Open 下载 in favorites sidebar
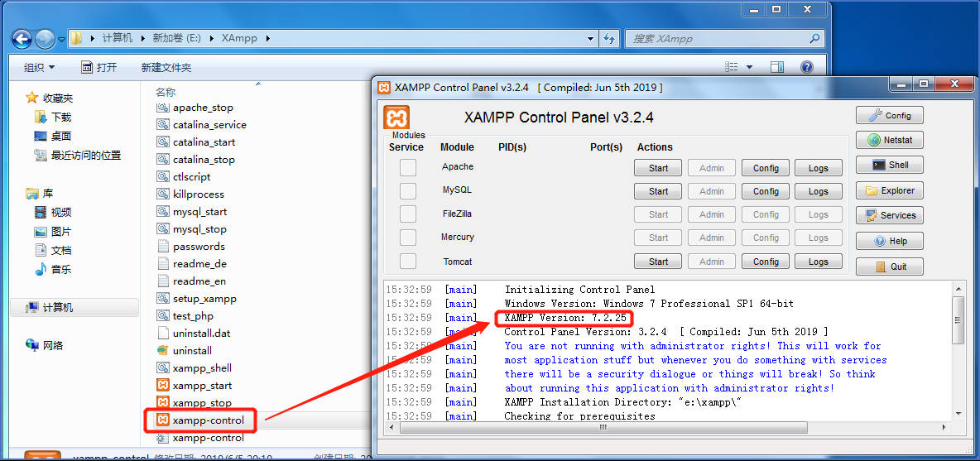The width and height of the screenshot is (980, 461). tap(53, 117)
